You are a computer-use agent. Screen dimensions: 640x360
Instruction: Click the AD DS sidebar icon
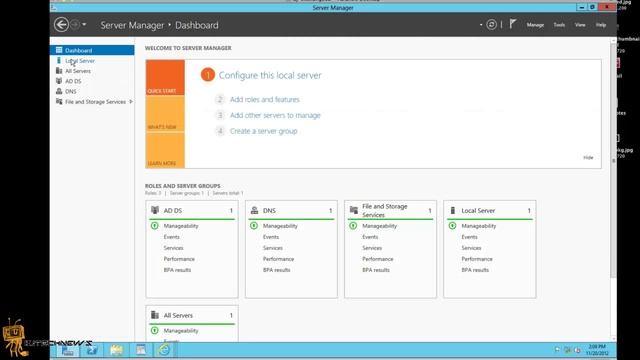click(59, 81)
